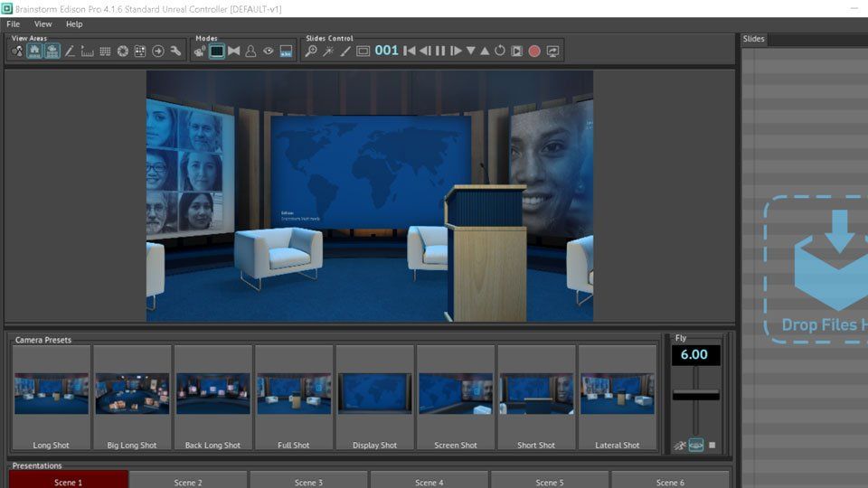The width and height of the screenshot is (868, 488).
Task: Click the magnifier icon in Slides Control
Action: [311, 52]
